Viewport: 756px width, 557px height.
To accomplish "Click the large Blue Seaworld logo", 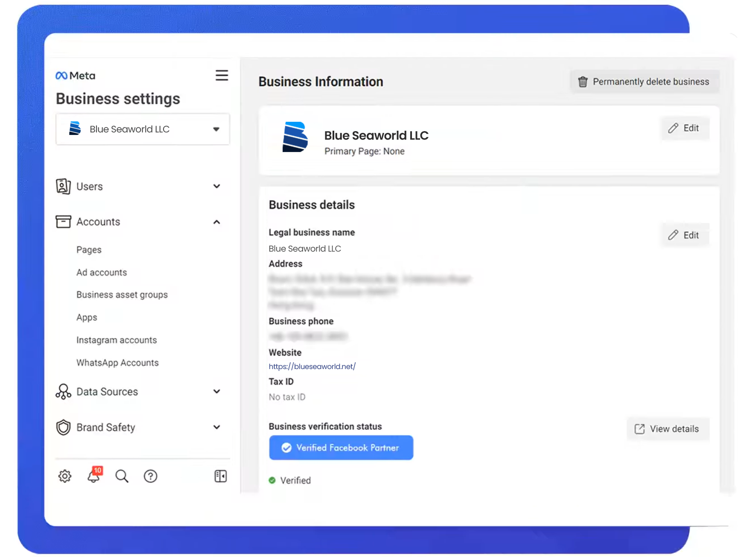I will coord(295,137).
